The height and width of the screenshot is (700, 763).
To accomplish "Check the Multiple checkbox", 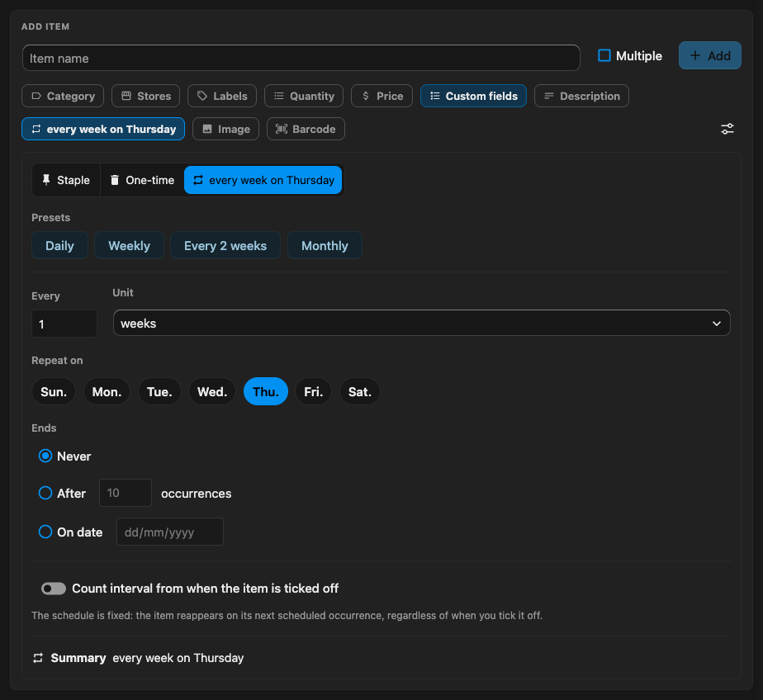I will 604,55.
